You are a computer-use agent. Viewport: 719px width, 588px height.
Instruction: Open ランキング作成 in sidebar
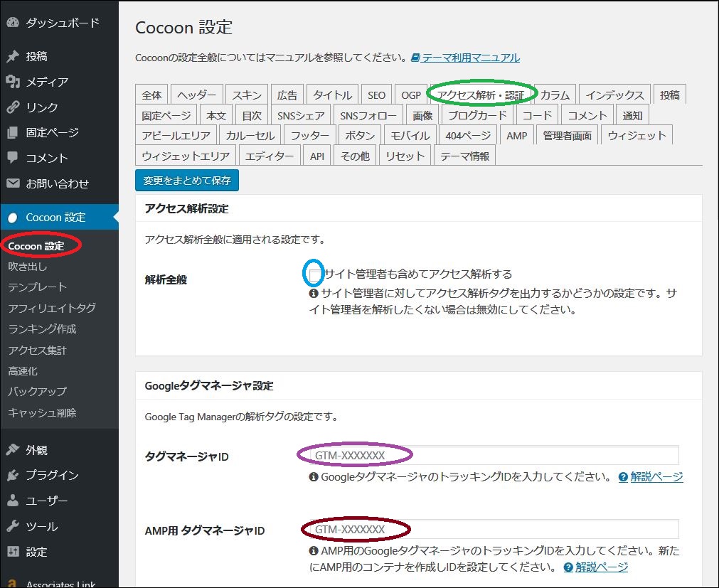(x=42, y=329)
